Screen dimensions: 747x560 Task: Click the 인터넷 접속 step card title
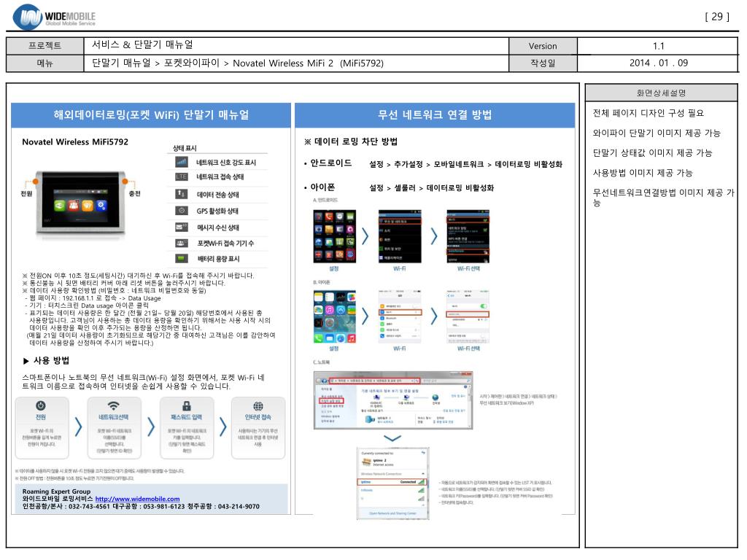(x=258, y=417)
